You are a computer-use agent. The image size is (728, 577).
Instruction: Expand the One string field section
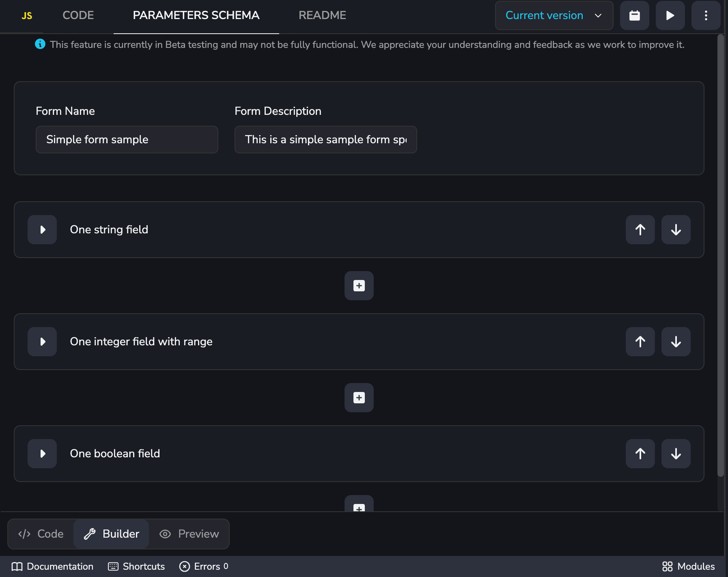42,230
